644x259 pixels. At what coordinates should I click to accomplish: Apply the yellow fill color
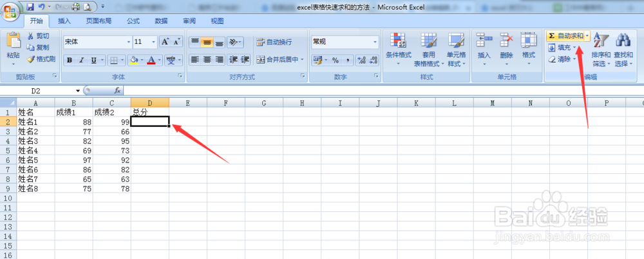(133, 60)
